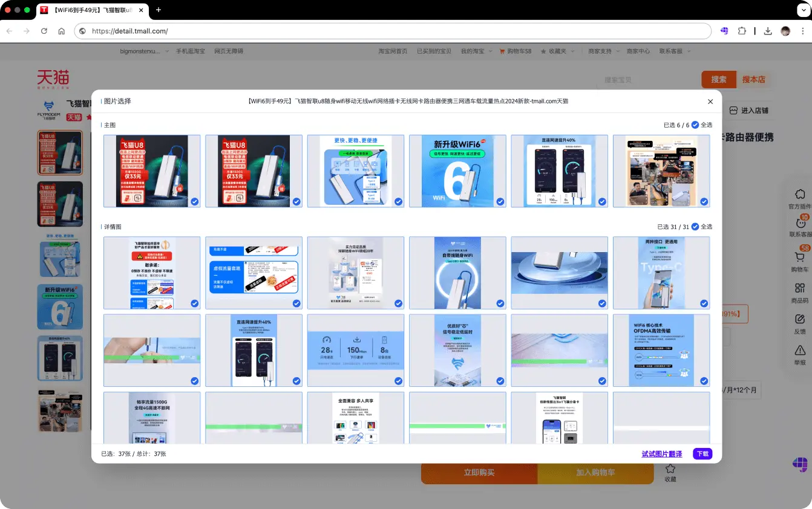Click the FLYMODEM store logo
812x509 pixels.
click(49, 110)
